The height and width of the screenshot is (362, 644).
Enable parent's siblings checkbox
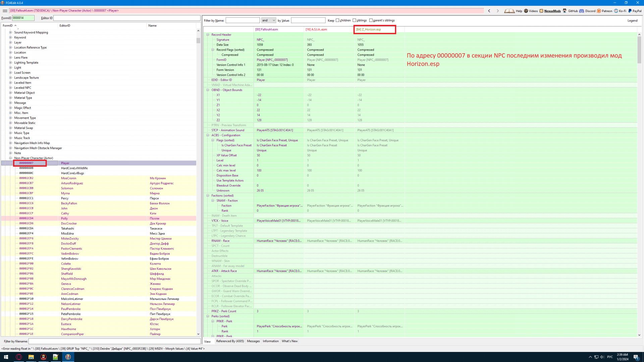click(371, 20)
